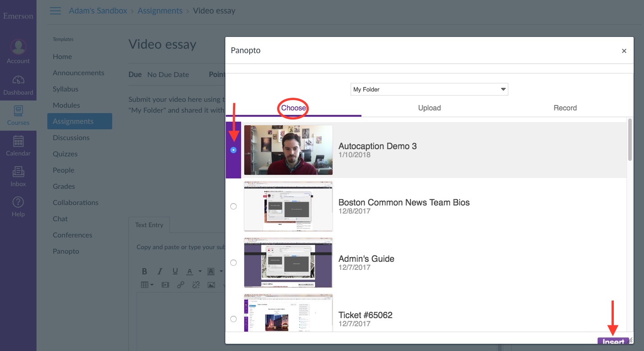Viewport: 644px width, 351px height.
Task: Click the Boston Common News Team Bios thumbnail
Action: click(288, 206)
